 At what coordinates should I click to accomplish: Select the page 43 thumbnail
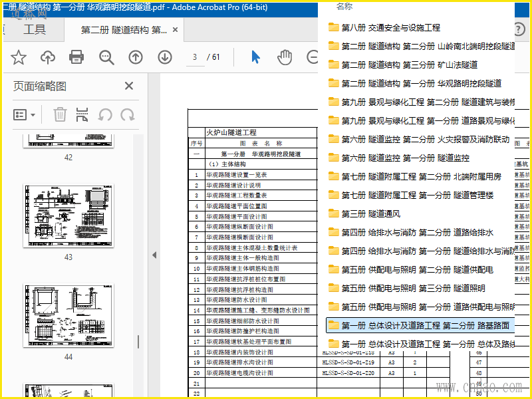pos(68,216)
